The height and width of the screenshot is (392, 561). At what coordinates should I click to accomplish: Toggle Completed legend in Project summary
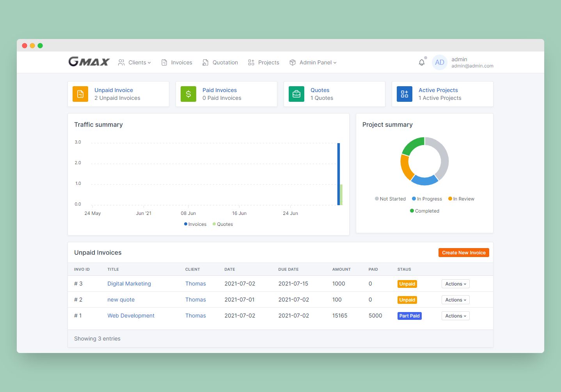point(424,211)
